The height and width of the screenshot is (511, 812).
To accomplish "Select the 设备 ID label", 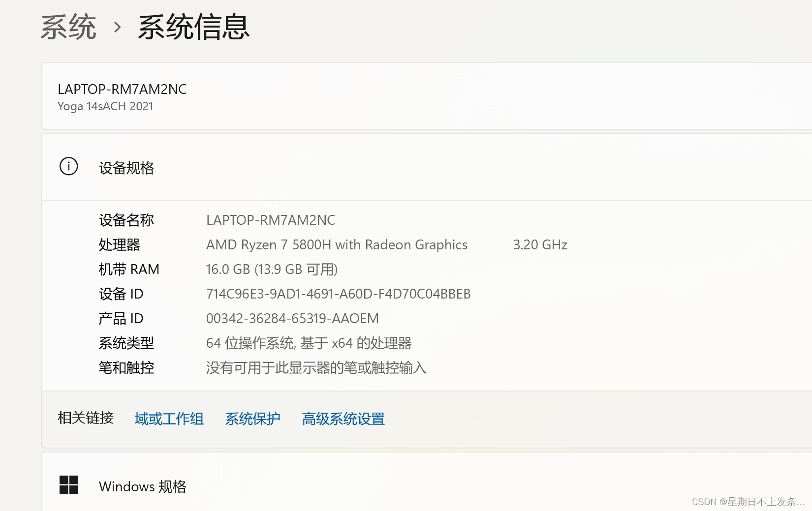I will (x=121, y=294).
